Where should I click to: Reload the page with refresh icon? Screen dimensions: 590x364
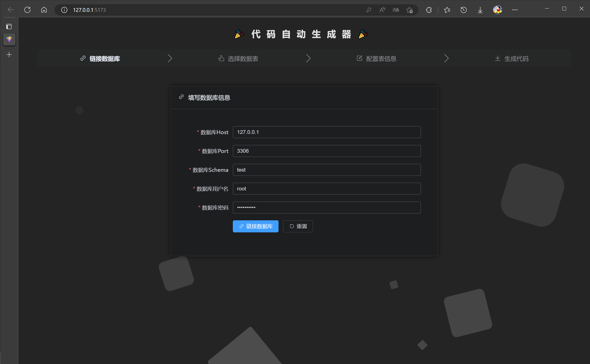[x=27, y=10]
